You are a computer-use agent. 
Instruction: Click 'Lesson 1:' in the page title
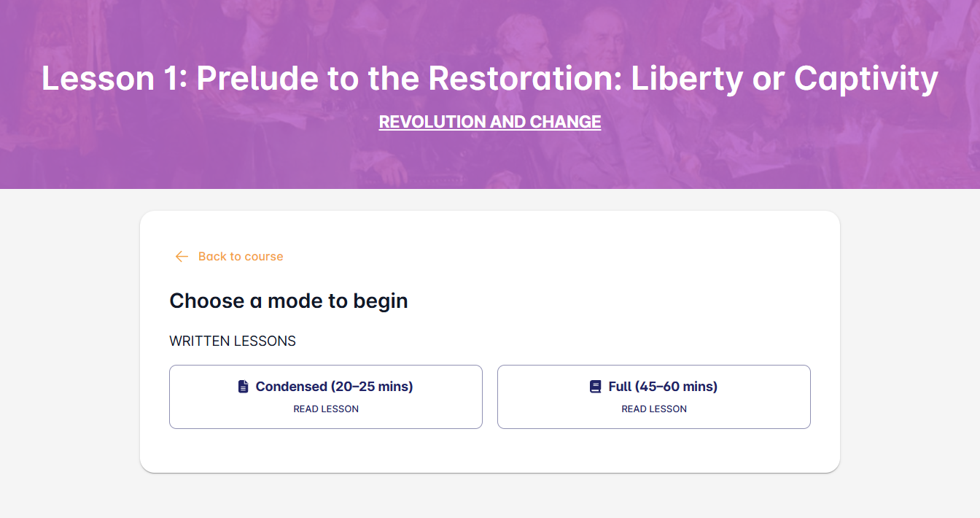coord(114,79)
